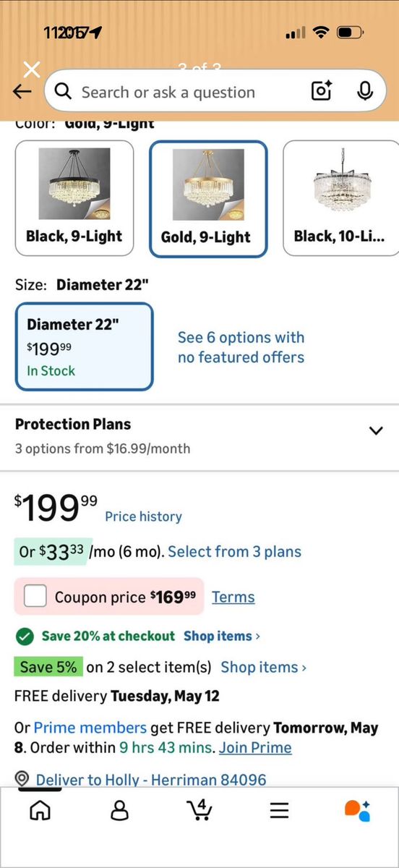Close overlay with the X icon
Viewport: 399px width, 868px height.
(x=32, y=69)
